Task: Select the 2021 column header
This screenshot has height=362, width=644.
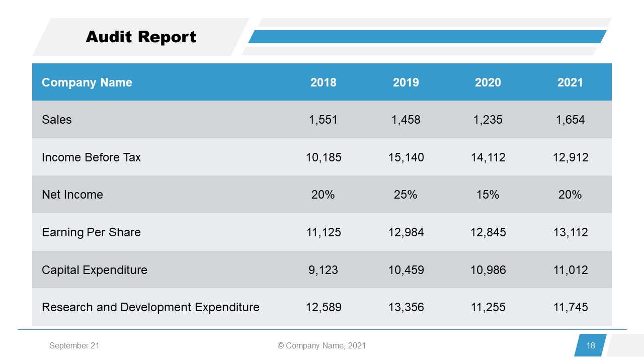Action: coord(570,82)
